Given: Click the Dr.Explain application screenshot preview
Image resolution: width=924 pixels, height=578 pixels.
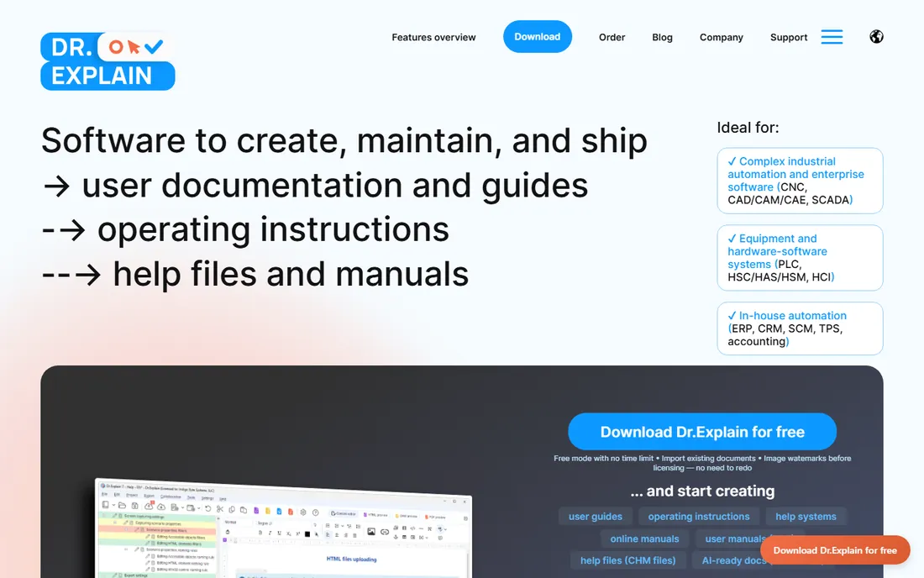Looking at the screenshot, I should (x=283, y=528).
